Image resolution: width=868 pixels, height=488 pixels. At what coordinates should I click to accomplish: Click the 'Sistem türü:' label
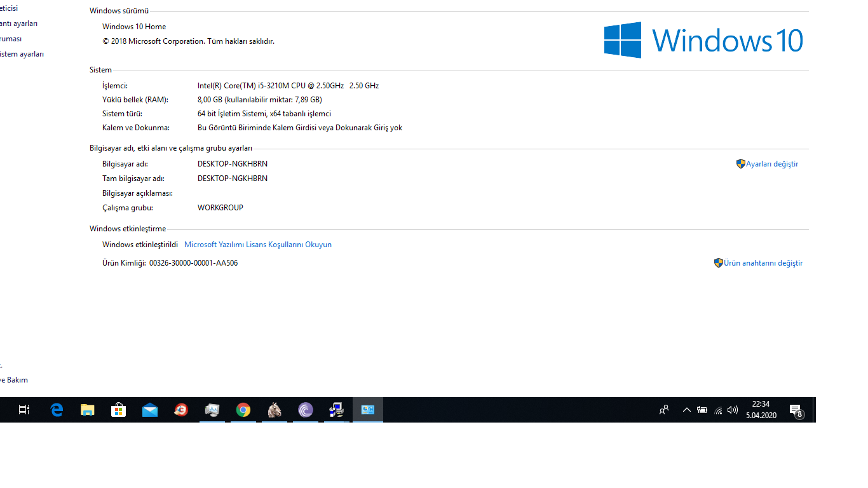[x=122, y=114]
